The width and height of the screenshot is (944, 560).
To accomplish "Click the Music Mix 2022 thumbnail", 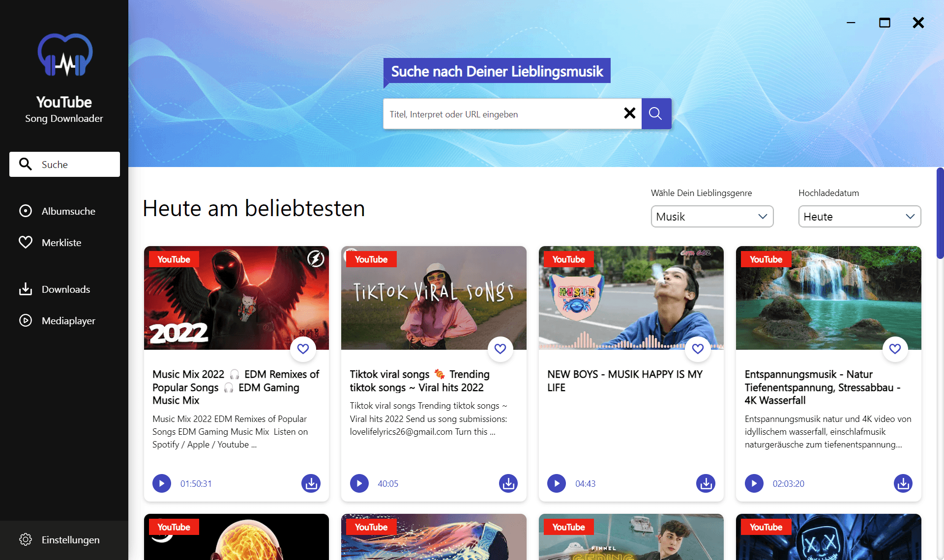I will (236, 298).
